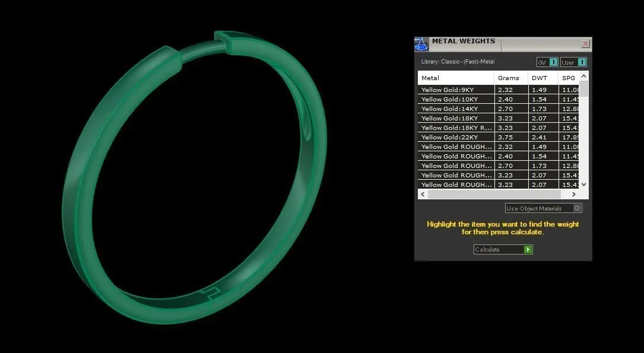Close the Metal Weights dialog
Screen dimensions: 644x353
coord(586,43)
